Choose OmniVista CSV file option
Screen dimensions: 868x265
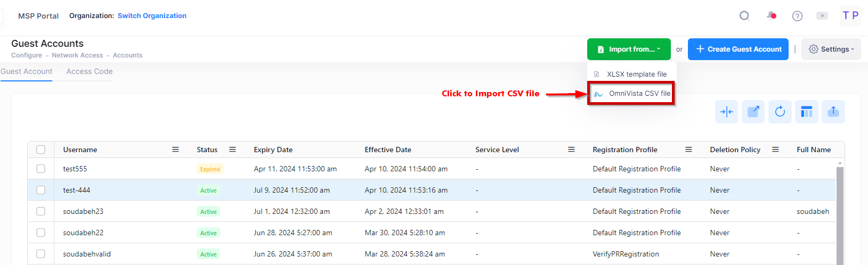639,93
